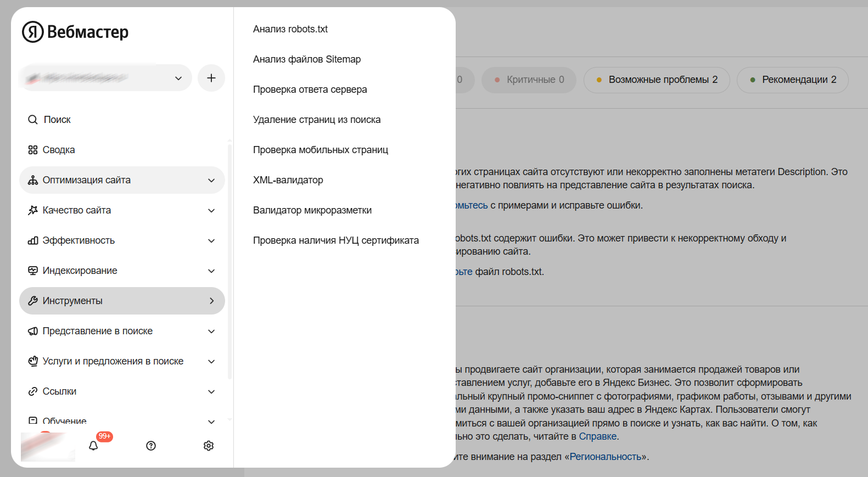Click the Оптимизация сайта sitemap icon

[33, 180]
